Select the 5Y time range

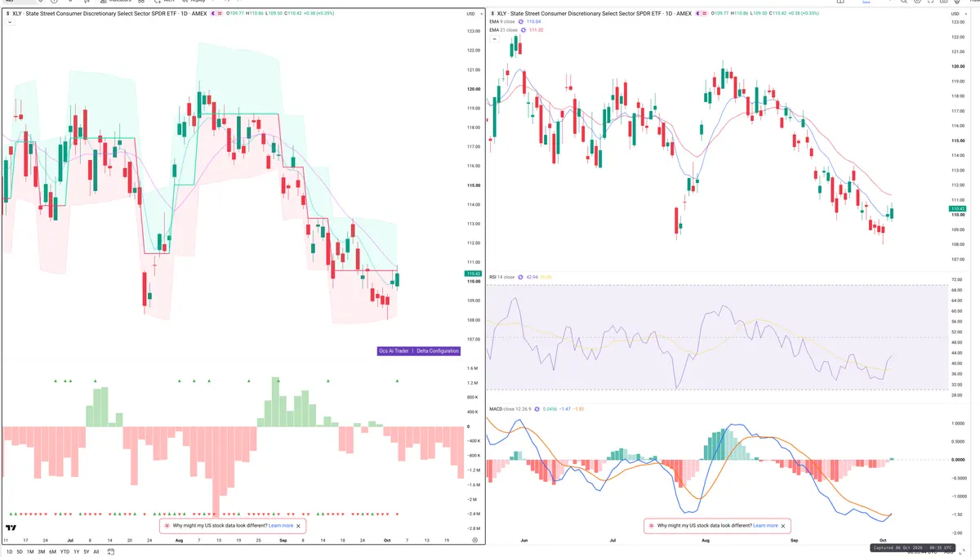87,552
